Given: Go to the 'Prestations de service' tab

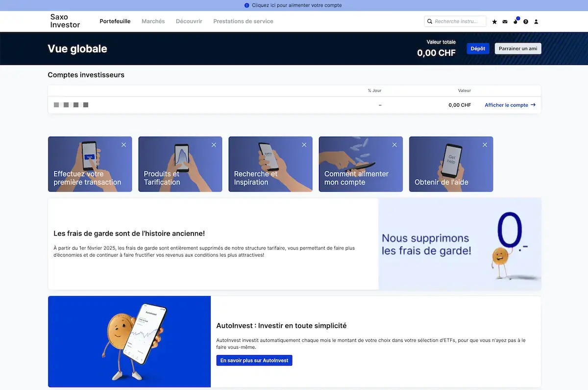Looking at the screenshot, I should [243, 22].
